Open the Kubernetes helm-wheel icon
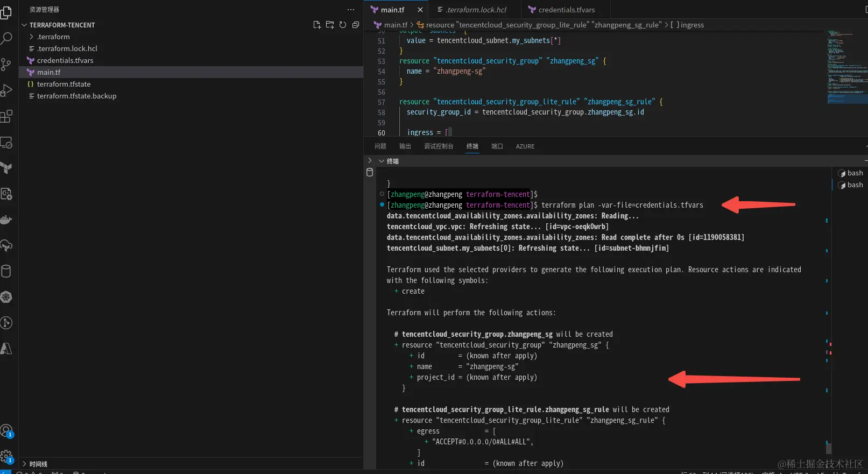 pyautogui.click(x=6, y=297)
